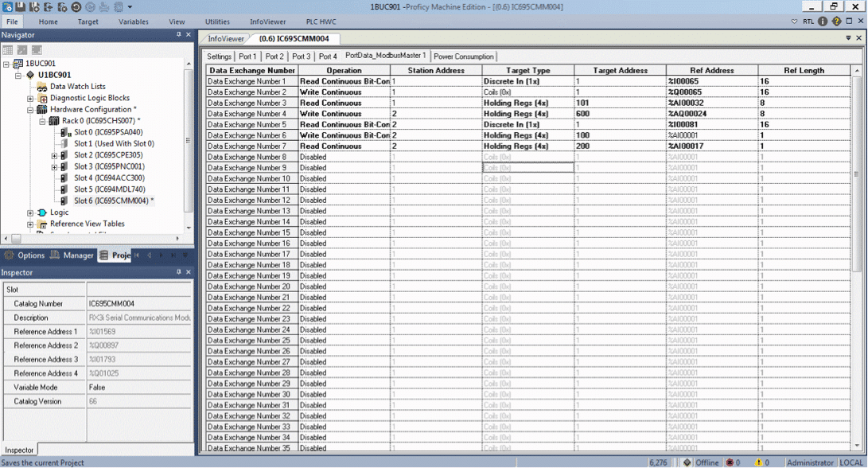
Task: Pin the Inspector panel
Action: point(178,272)
